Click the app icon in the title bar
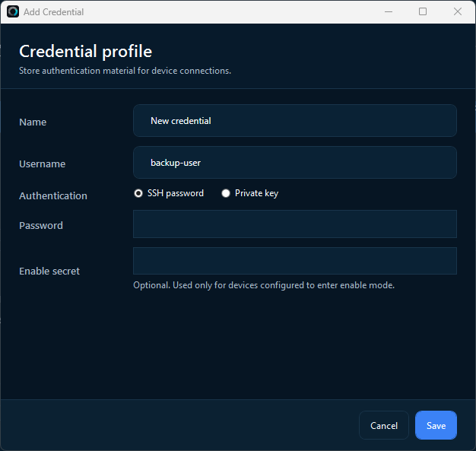 [x=13, y=12]
